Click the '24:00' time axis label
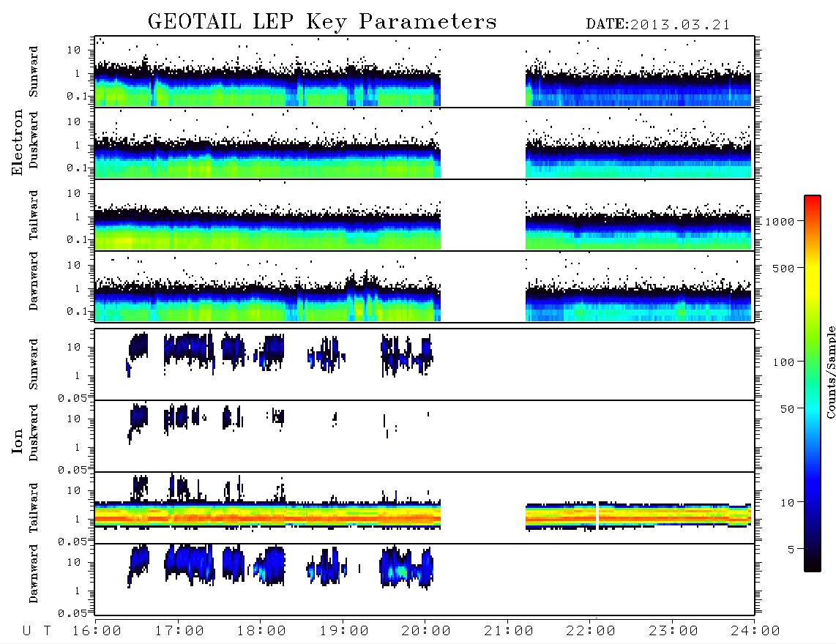Image resolution: width=836 pixels, height=644 pixels. point(755,631)
